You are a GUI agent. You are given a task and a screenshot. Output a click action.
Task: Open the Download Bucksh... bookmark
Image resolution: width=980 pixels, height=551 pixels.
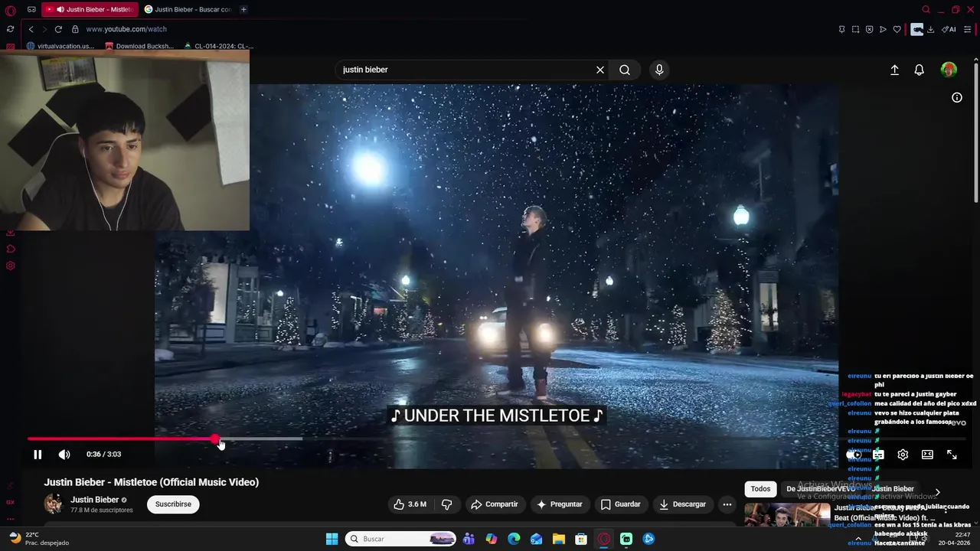139,46
